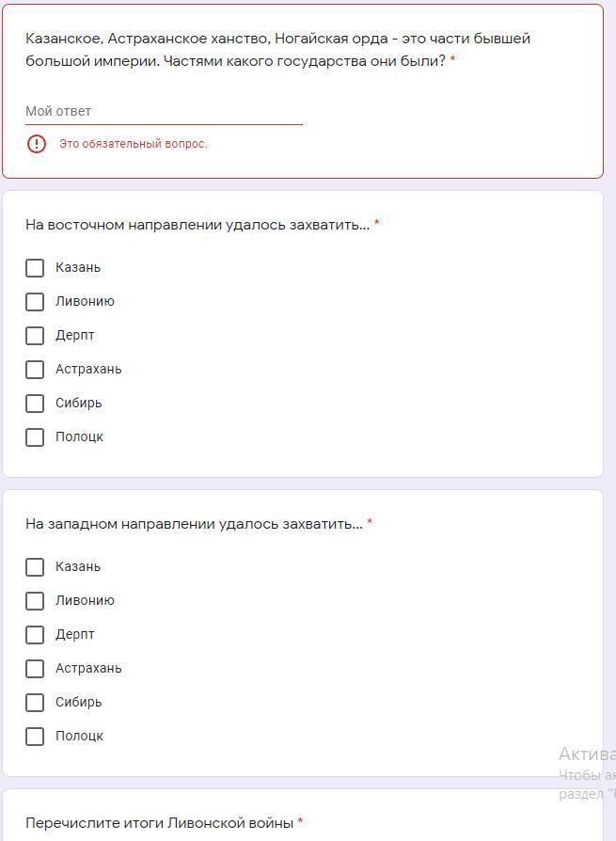Image resolution: width=616 pixels, height=841 pixels.
Task: Click the question title about Казанское, Астраханское ханство
Action: pyautogui.click(x=278, y=50)
